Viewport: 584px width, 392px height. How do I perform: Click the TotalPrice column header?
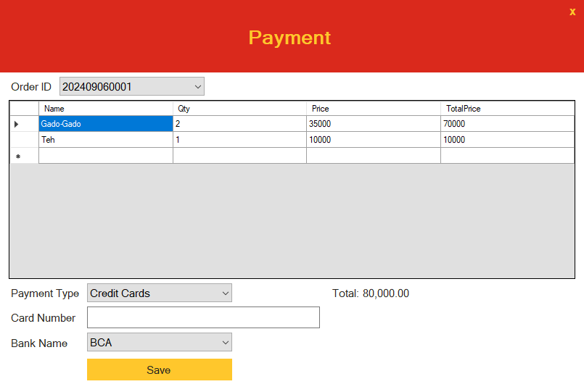507,109
